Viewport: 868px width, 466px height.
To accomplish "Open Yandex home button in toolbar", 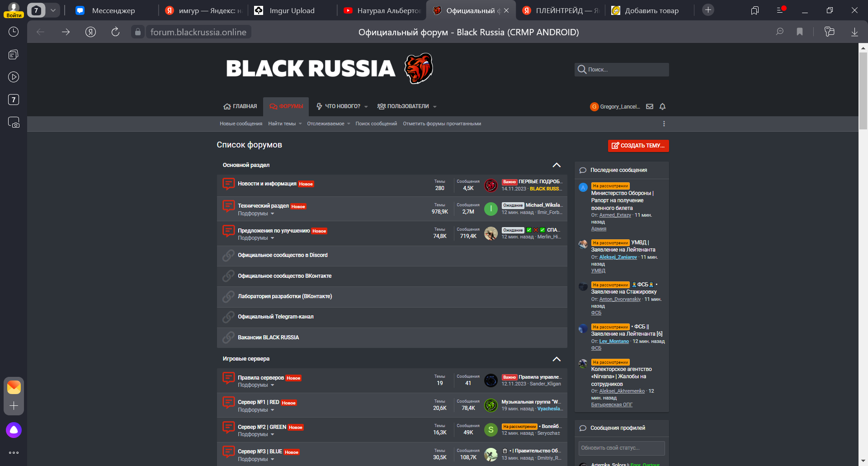I will [90, 32].
